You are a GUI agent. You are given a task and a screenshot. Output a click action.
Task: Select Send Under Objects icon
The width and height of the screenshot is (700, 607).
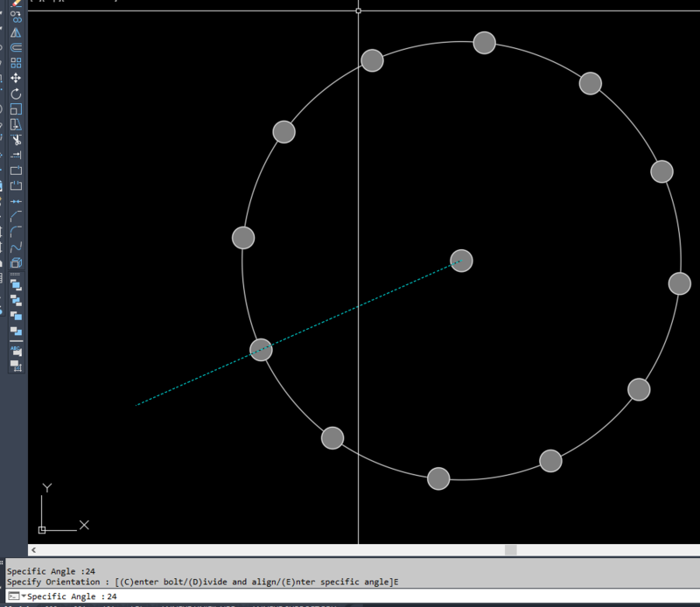coord(16,331)
